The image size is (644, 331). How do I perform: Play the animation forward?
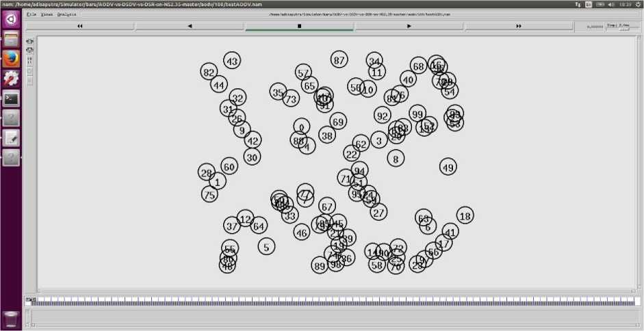pos(409,26)
